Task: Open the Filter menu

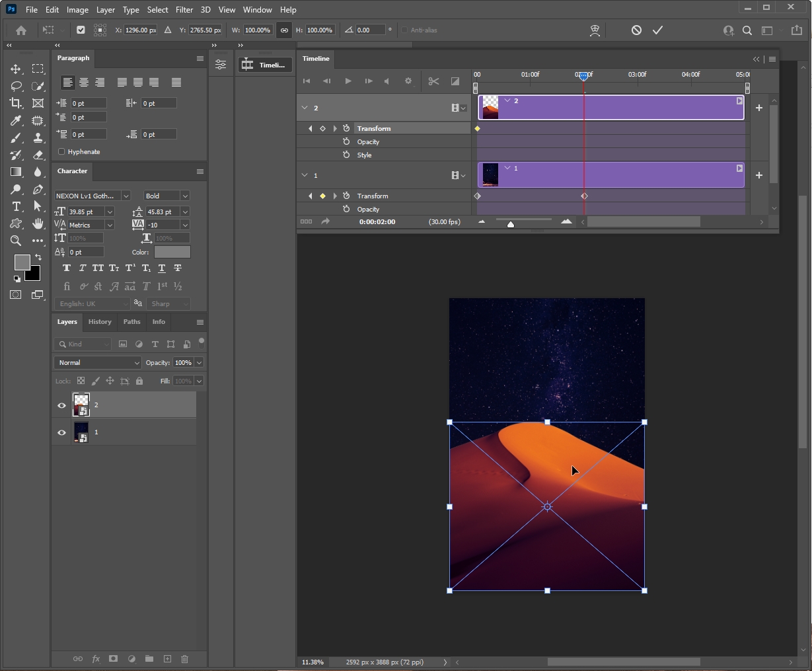Action: [x=184, y=10]
